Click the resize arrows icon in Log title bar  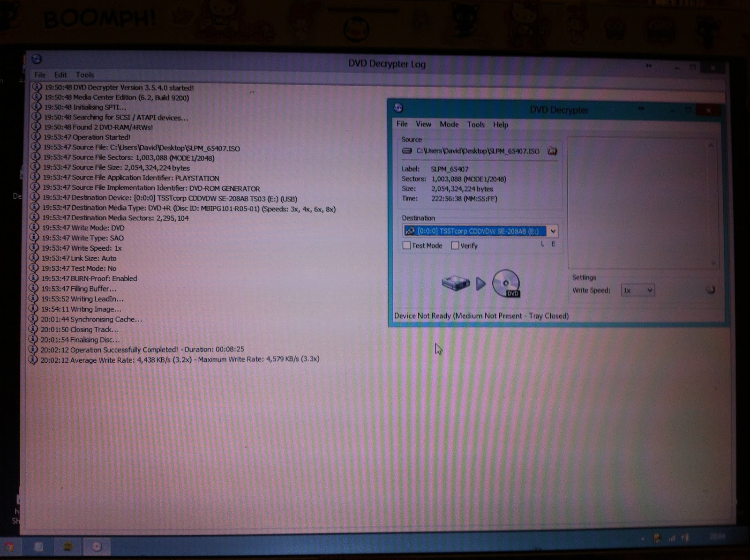(x=649, y=66)
